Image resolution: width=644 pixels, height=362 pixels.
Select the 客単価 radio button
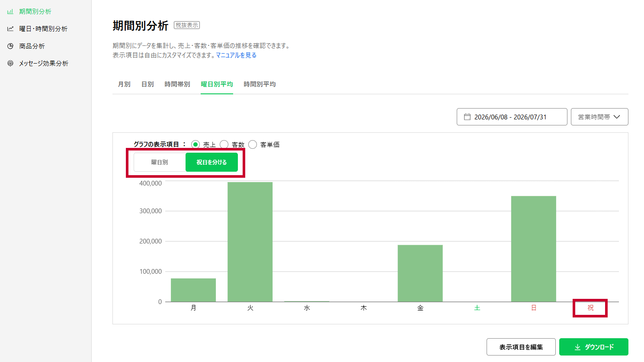pyautogui.click(x=253, y=144)
